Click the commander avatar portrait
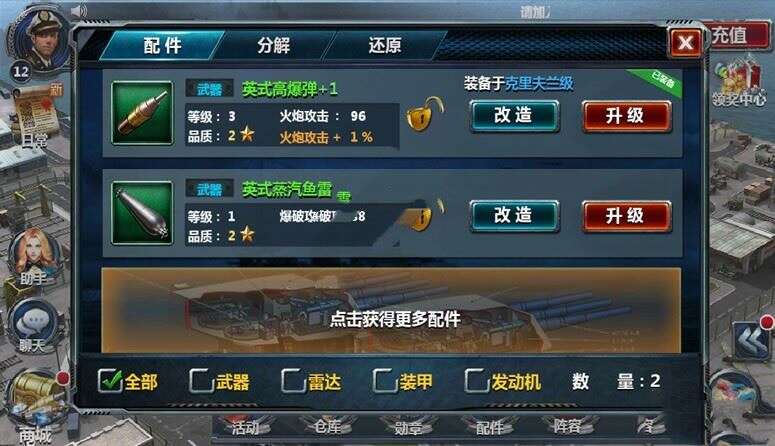This screenshot has width=775, height=446. (41, 41)
